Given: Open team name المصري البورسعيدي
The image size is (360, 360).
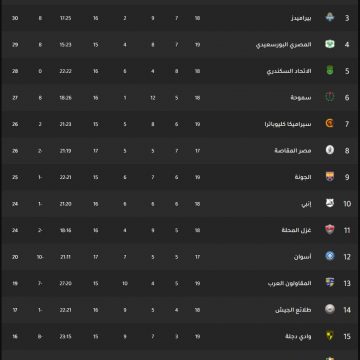Looking at the screenshot, I should (283, 45).
